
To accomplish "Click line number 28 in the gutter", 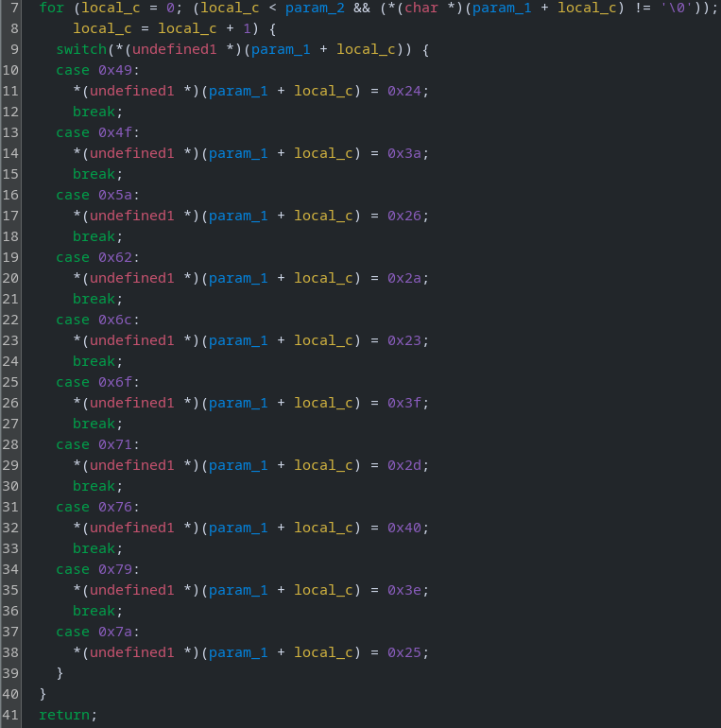I will click(10, 444).
